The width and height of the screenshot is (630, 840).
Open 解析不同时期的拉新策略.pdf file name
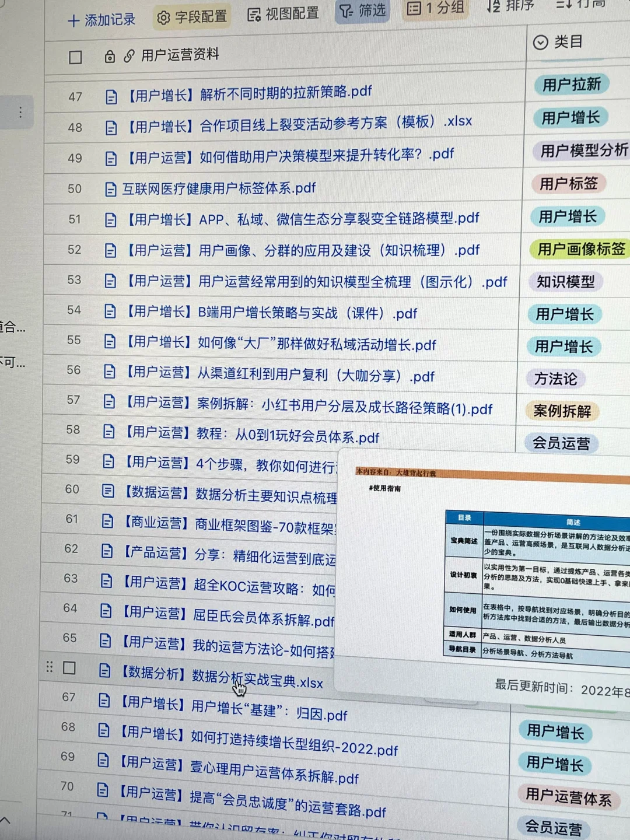pyautogui.click(x=249, y=93)
